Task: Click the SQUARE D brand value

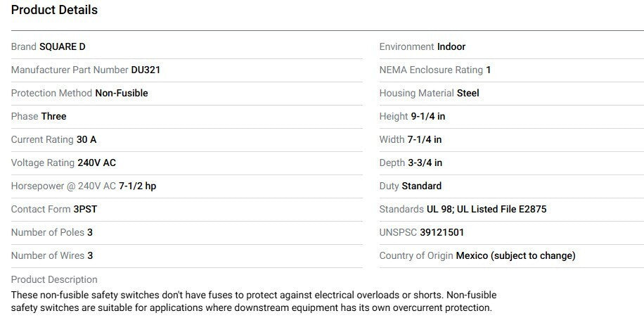Action: [x=63, y=46]
